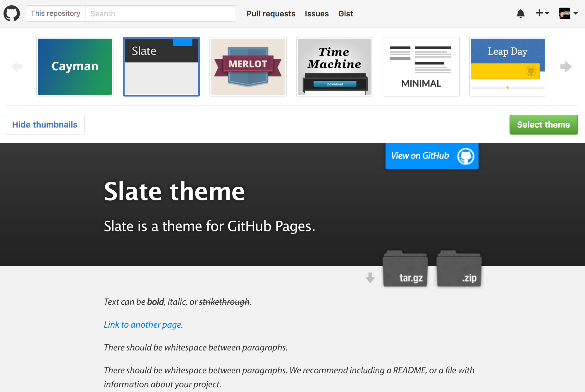
Task: Open Issues menu item
Action: pos(316,13)
